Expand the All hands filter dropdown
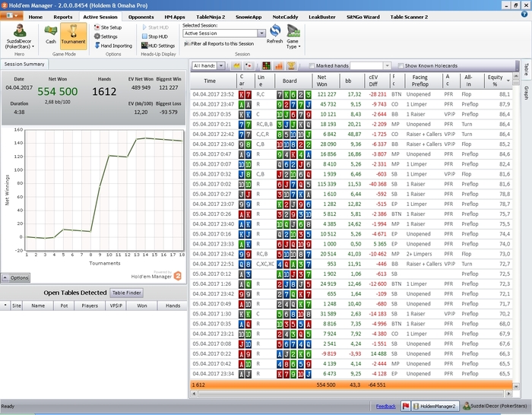Screen dimensions: 532x415 (x=221, y=65)
